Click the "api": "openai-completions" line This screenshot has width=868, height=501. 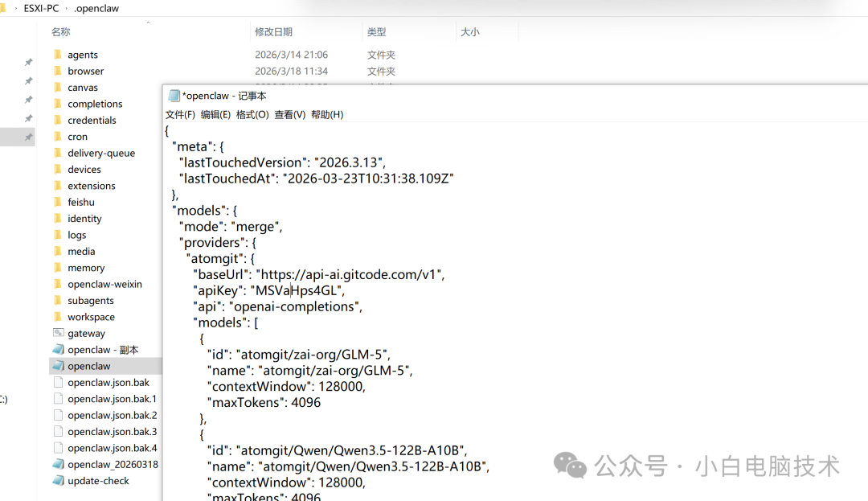click(x=277, y=306)
